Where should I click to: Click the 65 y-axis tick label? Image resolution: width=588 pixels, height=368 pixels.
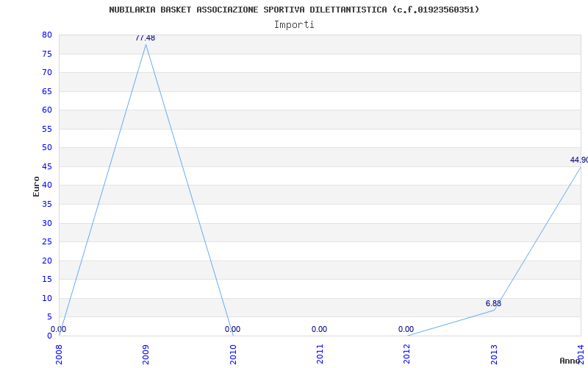click(47, 91)
